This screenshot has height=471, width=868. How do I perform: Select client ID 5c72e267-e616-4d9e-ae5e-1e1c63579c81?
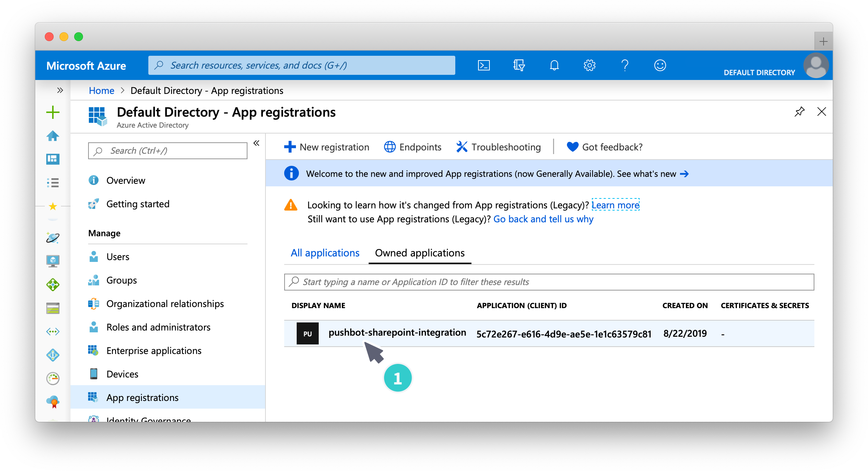(x=564, y=334)
